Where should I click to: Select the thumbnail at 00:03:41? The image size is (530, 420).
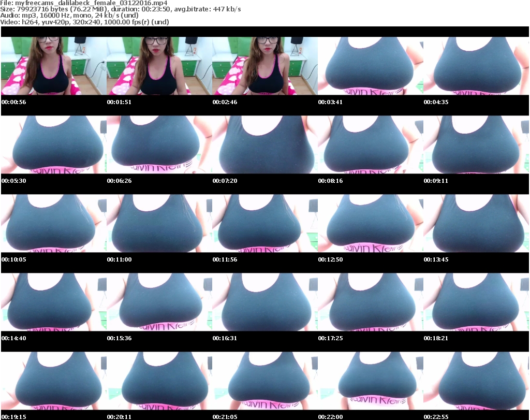pyautogui.click(x=371, y=66)
